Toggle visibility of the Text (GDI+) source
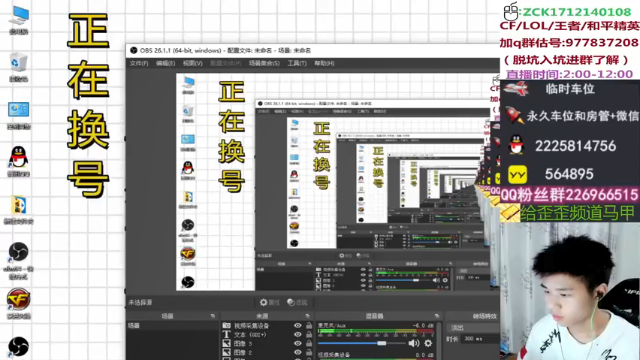 point(298,335)
